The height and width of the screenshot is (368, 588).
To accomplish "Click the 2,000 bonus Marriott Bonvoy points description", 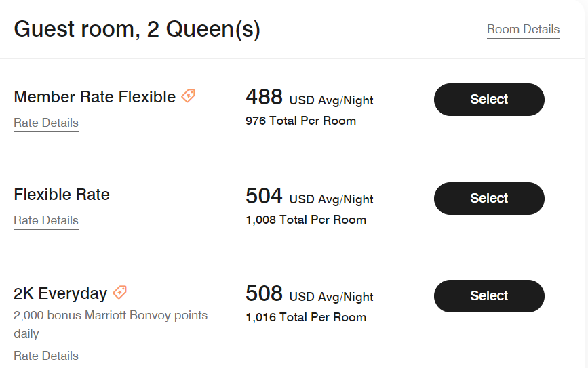I will (111, 316).
